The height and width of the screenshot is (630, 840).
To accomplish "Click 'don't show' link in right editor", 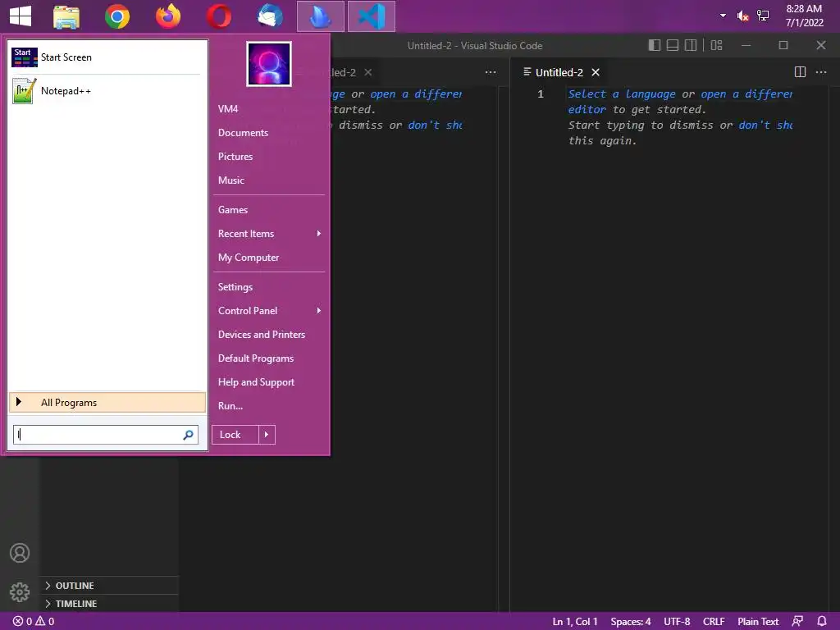I will click(765, 126).
